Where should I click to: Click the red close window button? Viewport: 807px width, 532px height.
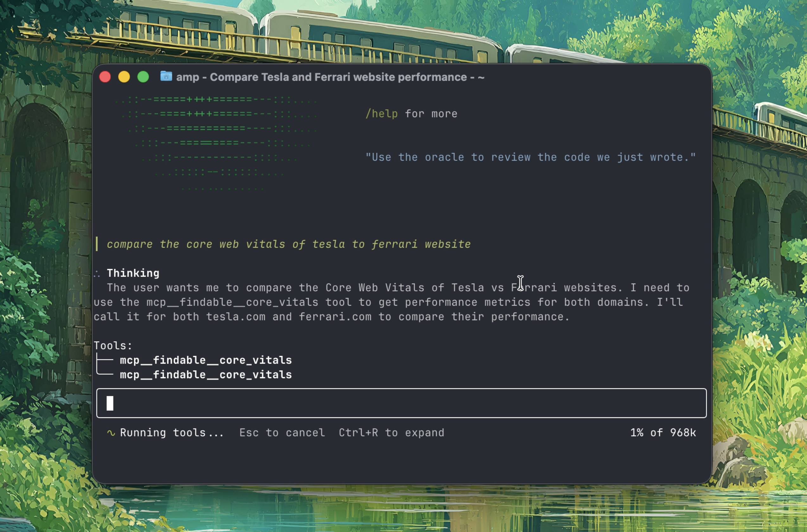pos(105,77)
